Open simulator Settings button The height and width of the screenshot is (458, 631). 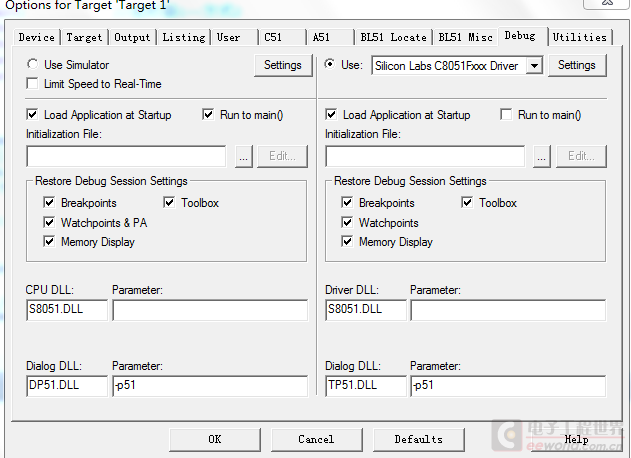[x=283, y=65]
